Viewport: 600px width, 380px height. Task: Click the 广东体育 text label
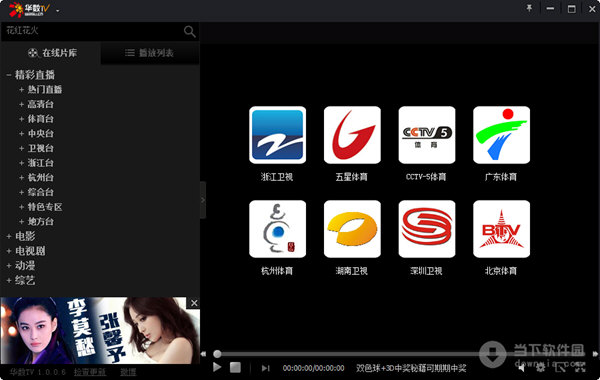click(x=501, y=177)
